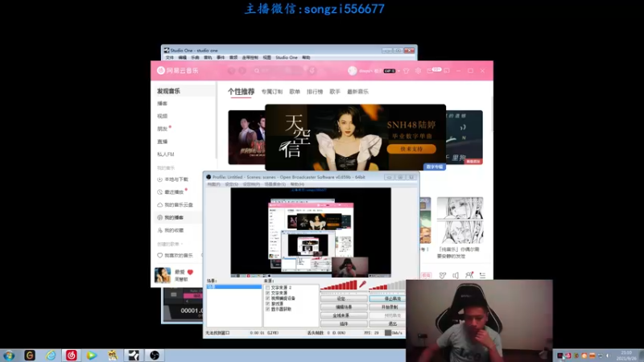The image size is (644, 362).
Task: Select 朋友 in the NetEase sidebar
Action: [163, 129]
